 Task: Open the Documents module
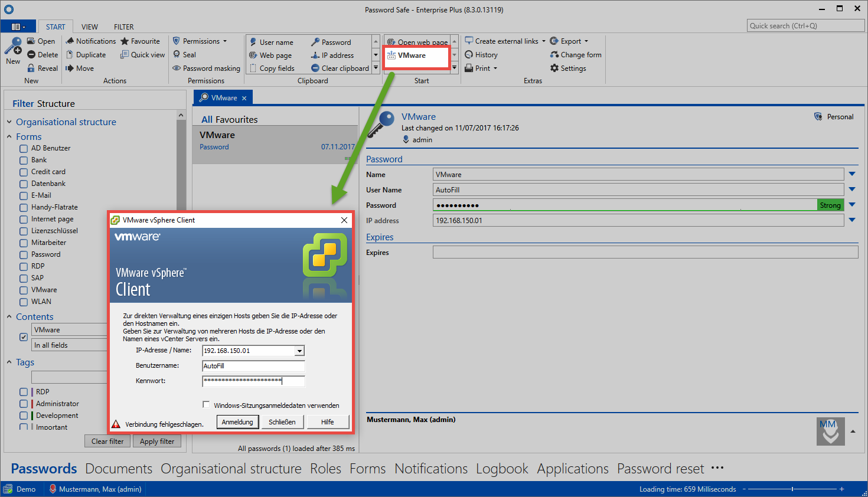[x=119, y=469]
